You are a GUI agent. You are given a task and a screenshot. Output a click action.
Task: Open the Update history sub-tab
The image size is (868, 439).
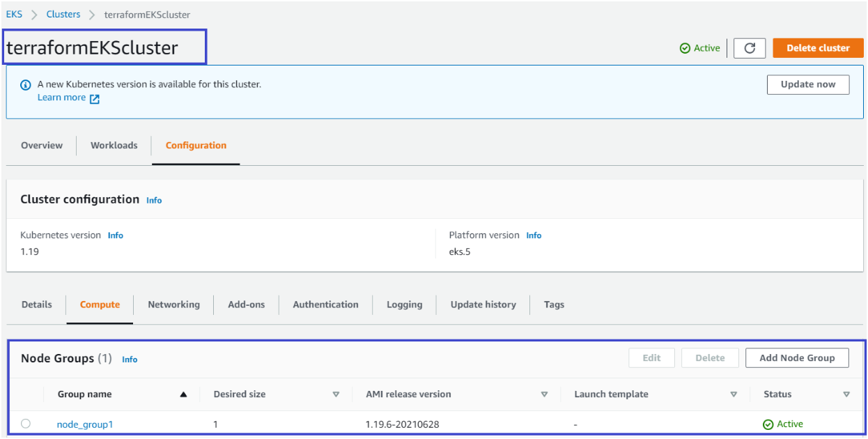[483, 305]
